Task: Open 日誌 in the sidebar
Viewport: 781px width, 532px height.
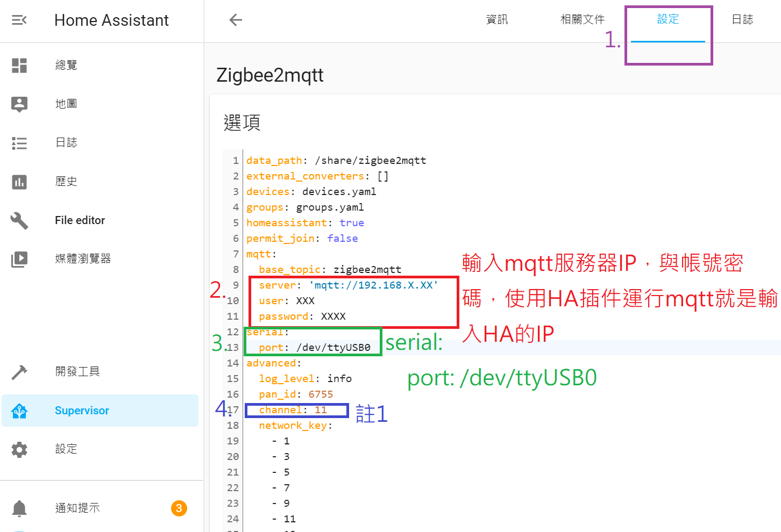Action: tap(66, 142)
